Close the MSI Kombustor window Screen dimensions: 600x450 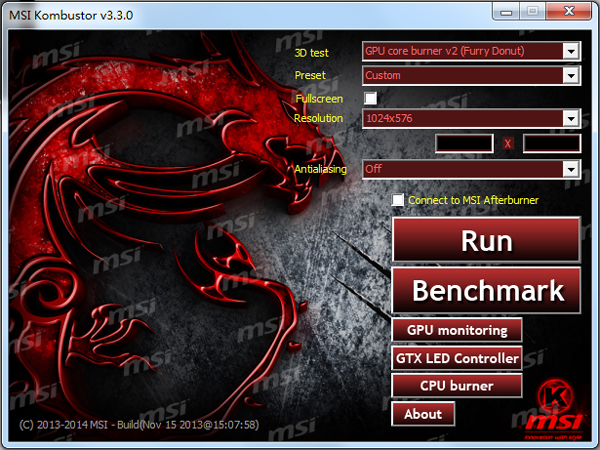tap(569, 12)
